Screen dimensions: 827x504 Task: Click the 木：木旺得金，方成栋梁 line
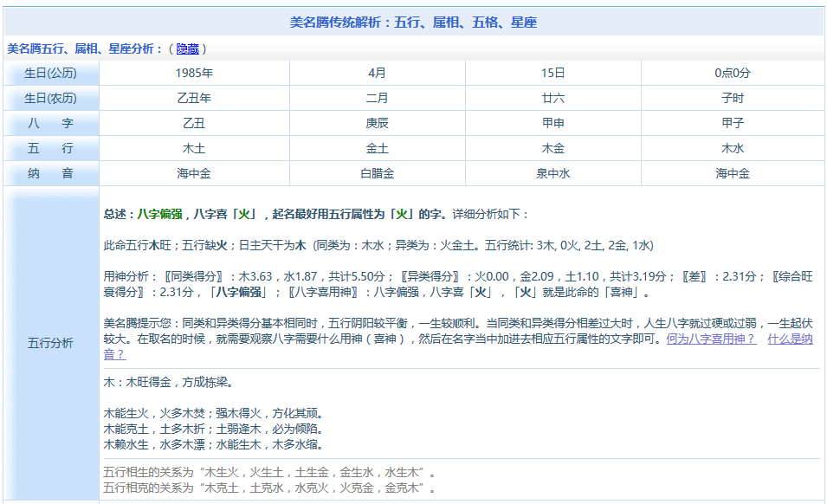click(x=168, y=382)
